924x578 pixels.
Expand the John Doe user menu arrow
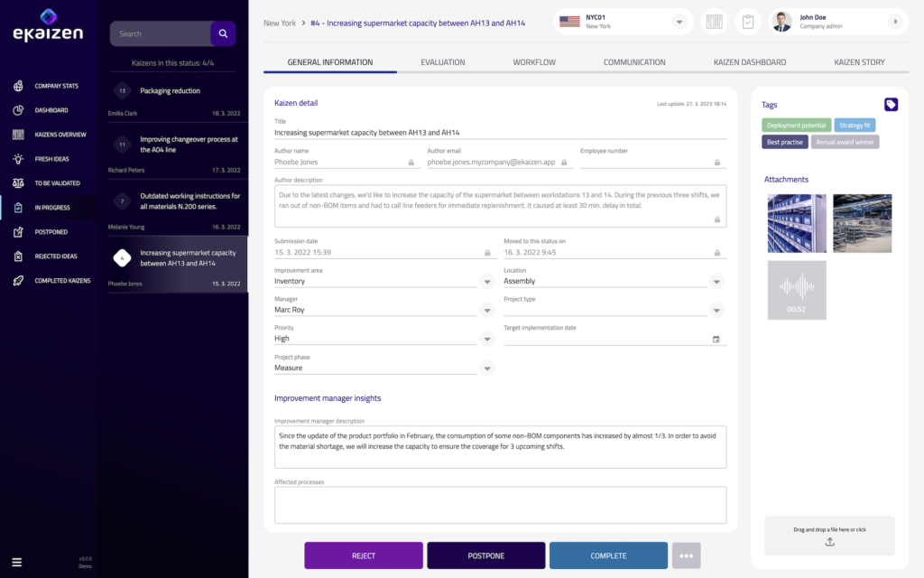[895, 22]
